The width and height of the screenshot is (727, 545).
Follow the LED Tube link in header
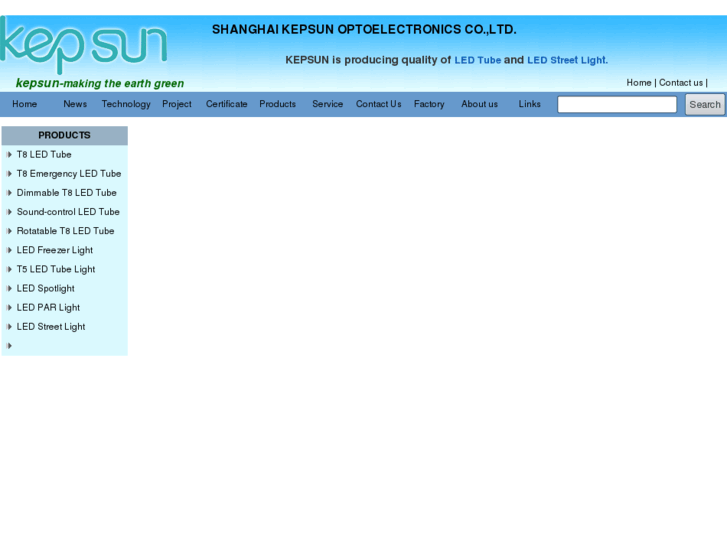[478, 60]
